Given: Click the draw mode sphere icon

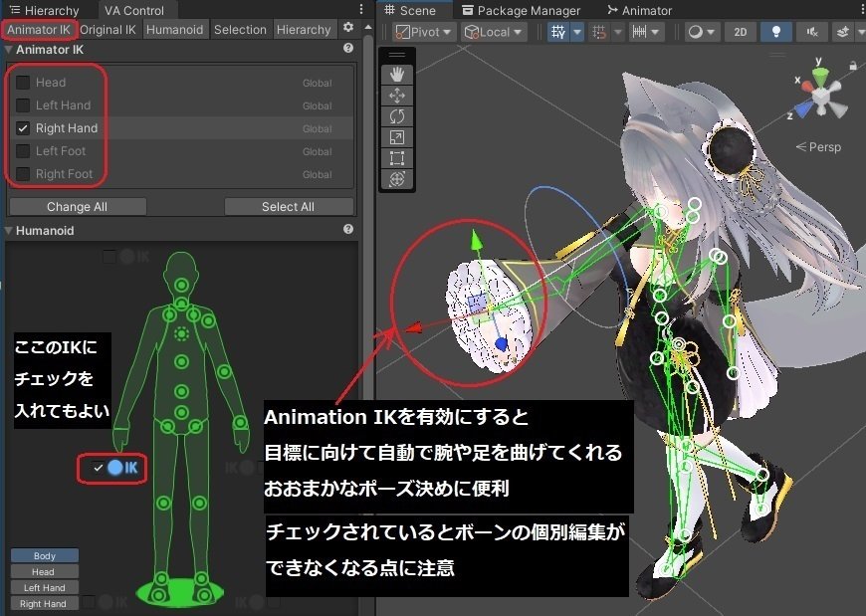Looking at the screenshot, I should [696, 32].
